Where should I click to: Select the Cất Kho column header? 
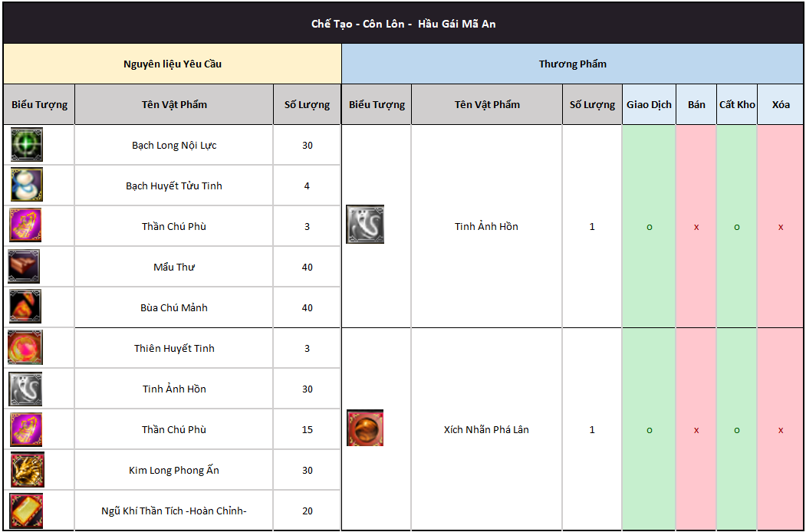737,104
